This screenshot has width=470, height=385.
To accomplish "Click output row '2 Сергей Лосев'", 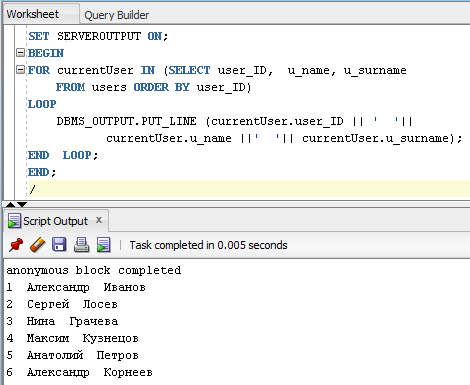I will [x=62, y=304].
